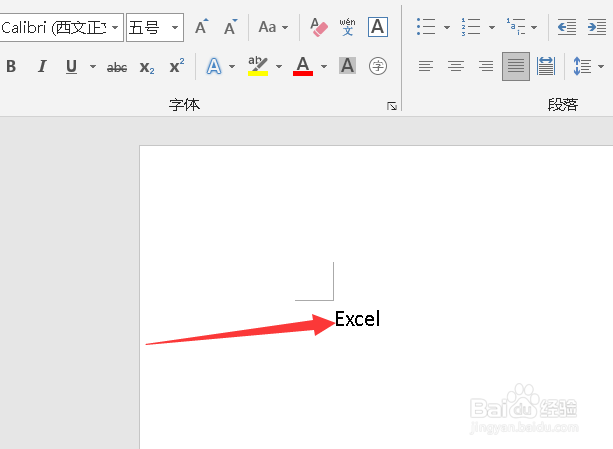Viewport: 613px width, 449px height.
Task: Align text left
Action: point(426,66)
